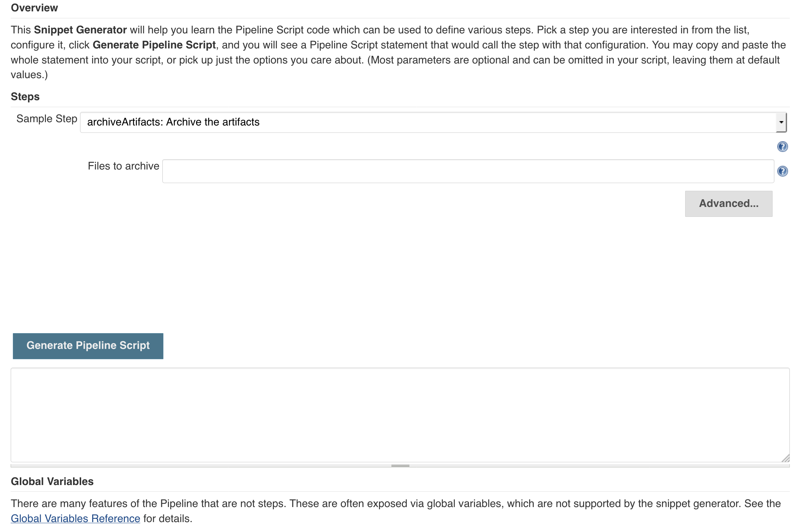Click the help icon below Sample Step dropdown
799x532 pixels.
point(782,147)
